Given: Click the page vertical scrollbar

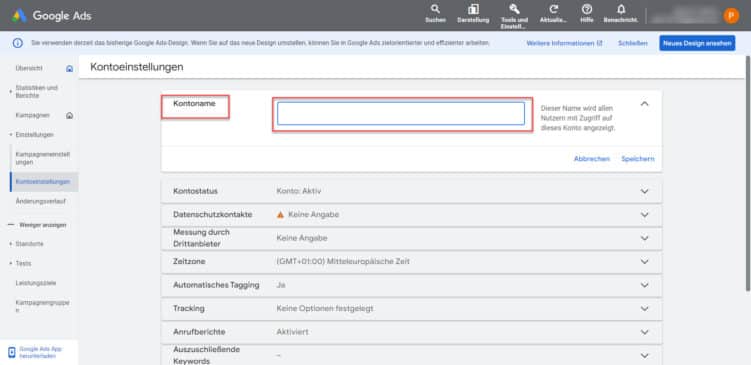Looking at the screenshot, I should (x=748, y=172).
